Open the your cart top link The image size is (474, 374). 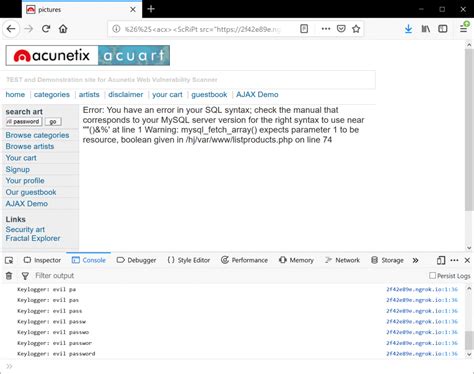167,95
